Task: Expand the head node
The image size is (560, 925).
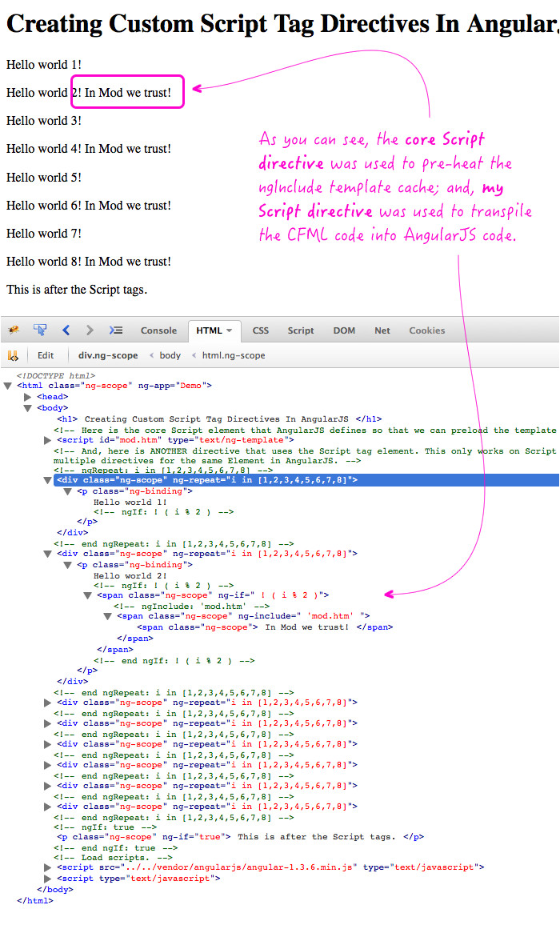Action: [27, 397]
